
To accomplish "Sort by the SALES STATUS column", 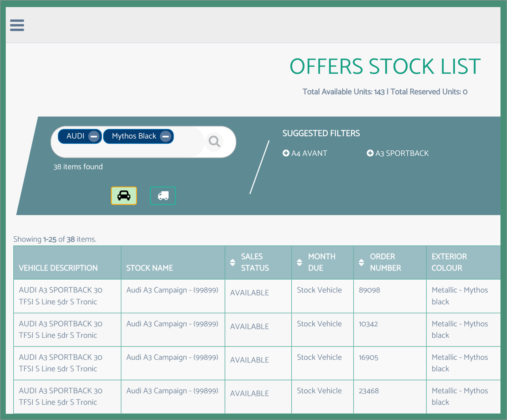I will tap(232, 262).
